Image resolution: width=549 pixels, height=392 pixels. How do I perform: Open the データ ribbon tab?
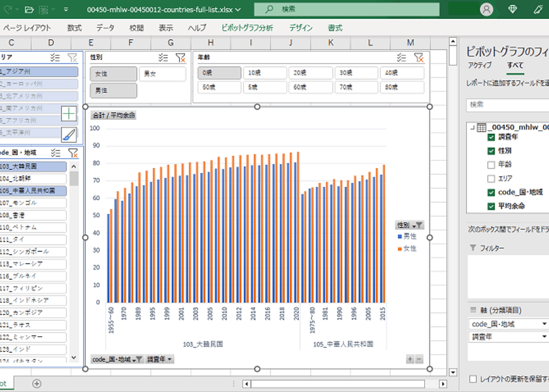tap(105, 28)
